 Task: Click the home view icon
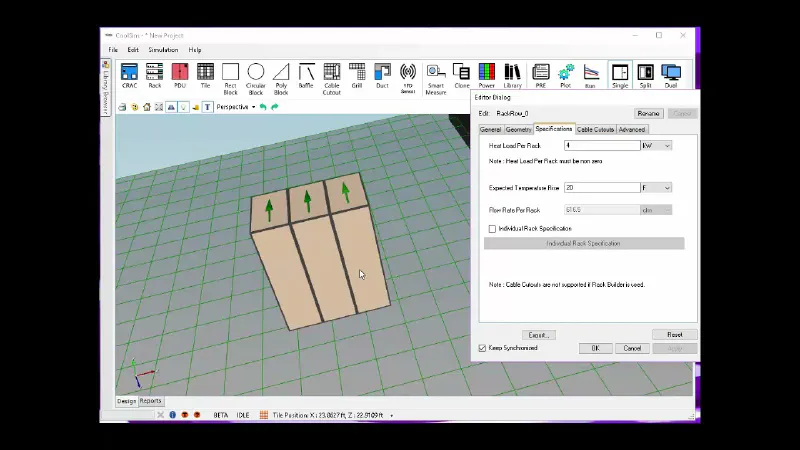[147, 107]
